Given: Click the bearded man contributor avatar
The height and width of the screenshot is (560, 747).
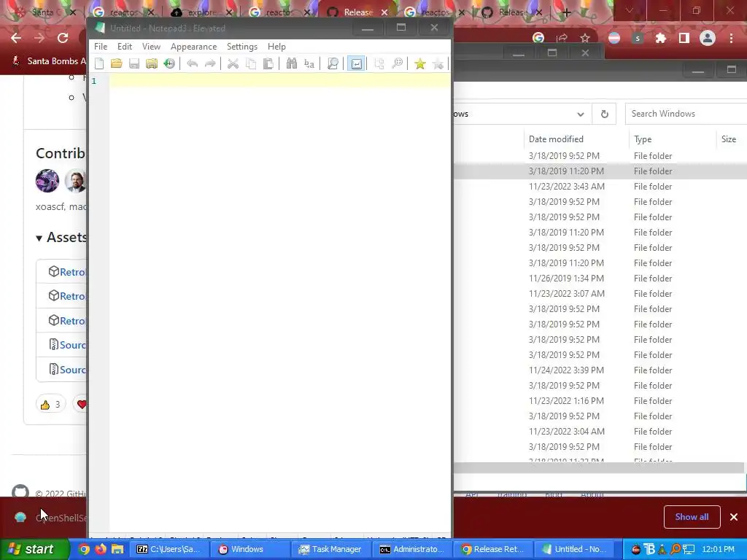Looking at the screenshot, I should [76, 181].
